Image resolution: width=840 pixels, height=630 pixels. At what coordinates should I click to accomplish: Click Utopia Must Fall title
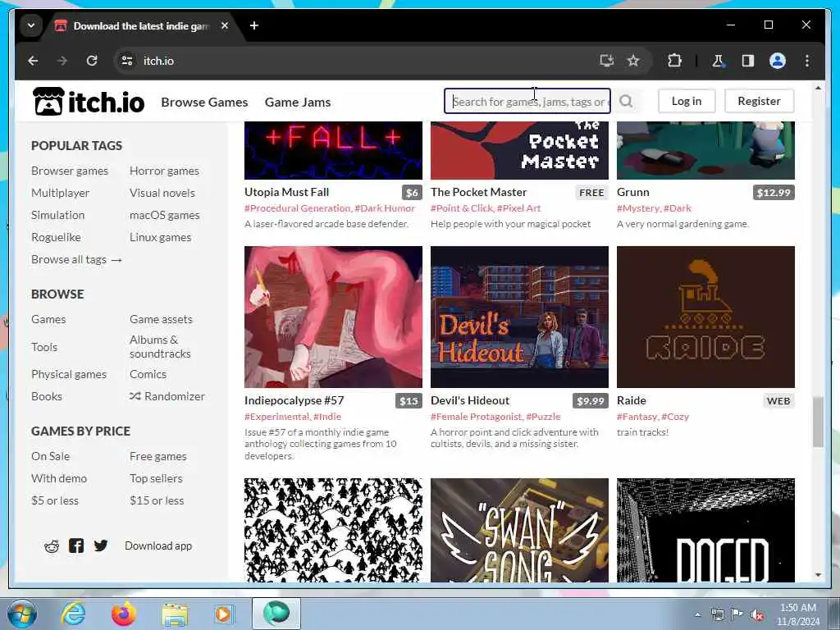coord(286,192)
